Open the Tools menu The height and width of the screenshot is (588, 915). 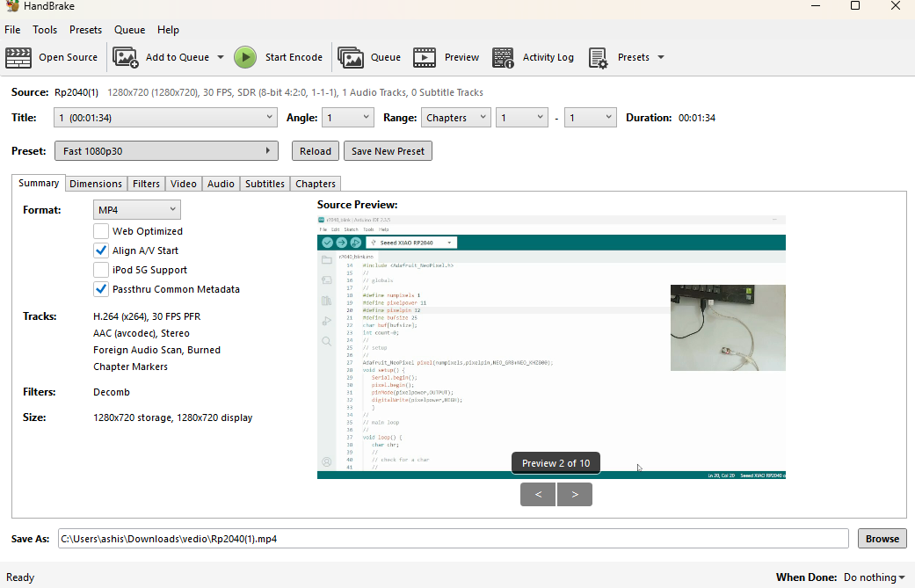45,30
